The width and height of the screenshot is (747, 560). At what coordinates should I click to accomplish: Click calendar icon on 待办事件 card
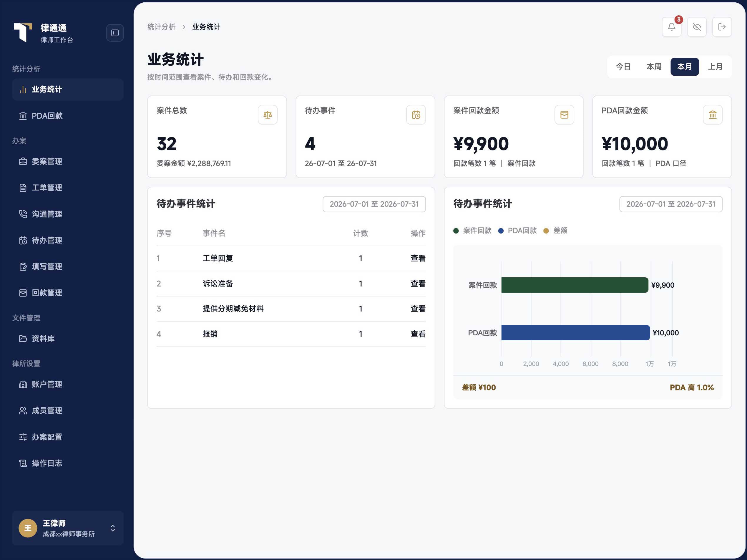(416, 115)
